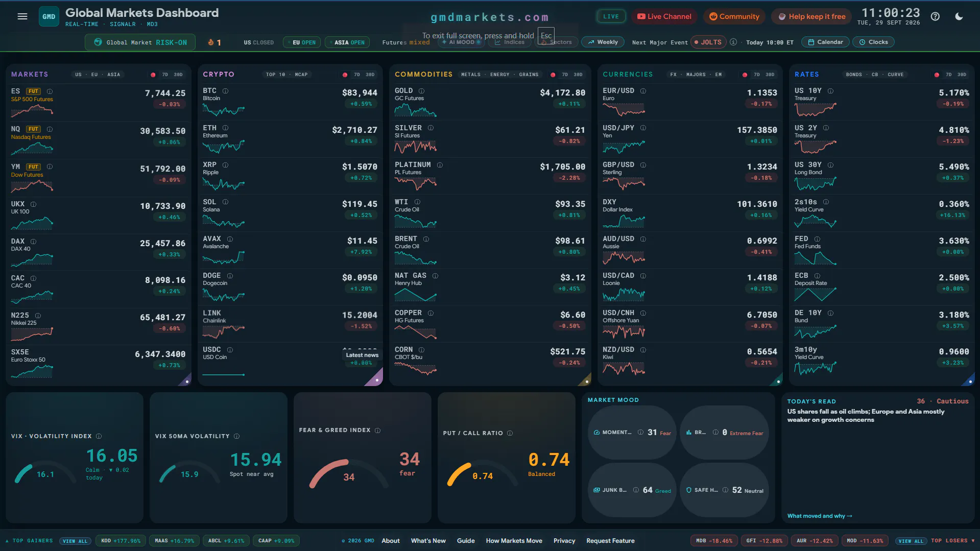This screenshot has height=551, width=980.
Task: Show info icon for US 10Y
Action: click(x=830, y=91)
